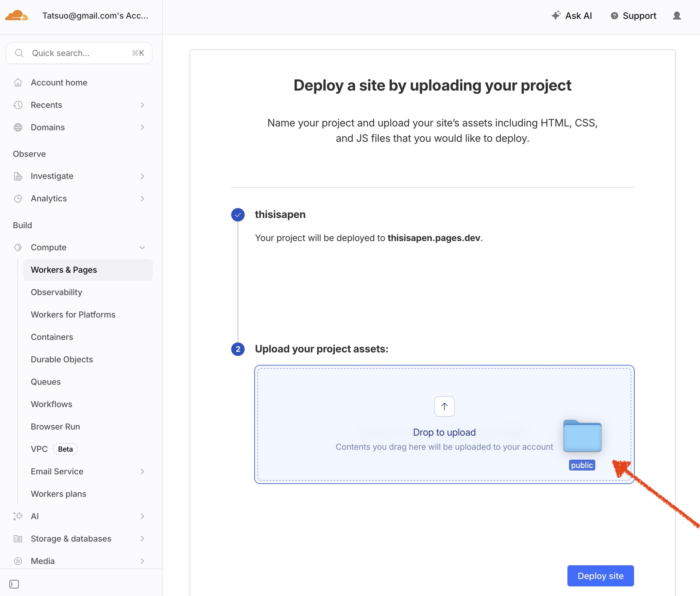
Task: Click the checkmark beside thisisapen
Action: pyautogui.click(x=238, y=215)
